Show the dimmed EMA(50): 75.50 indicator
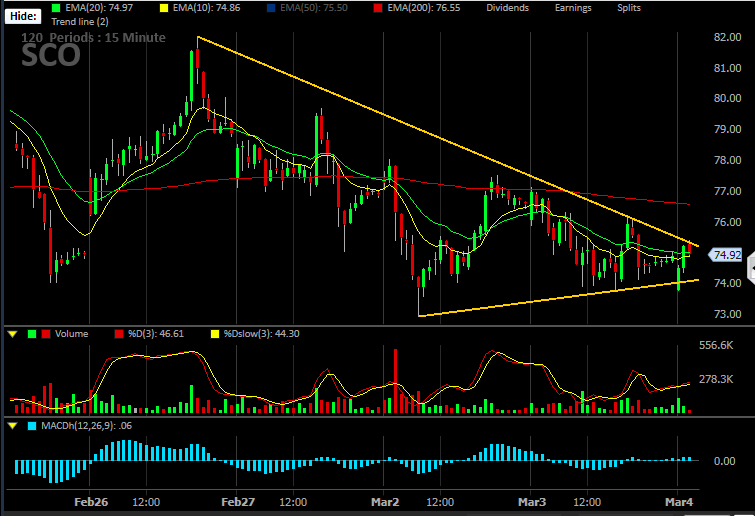 [x=314, y=8]
